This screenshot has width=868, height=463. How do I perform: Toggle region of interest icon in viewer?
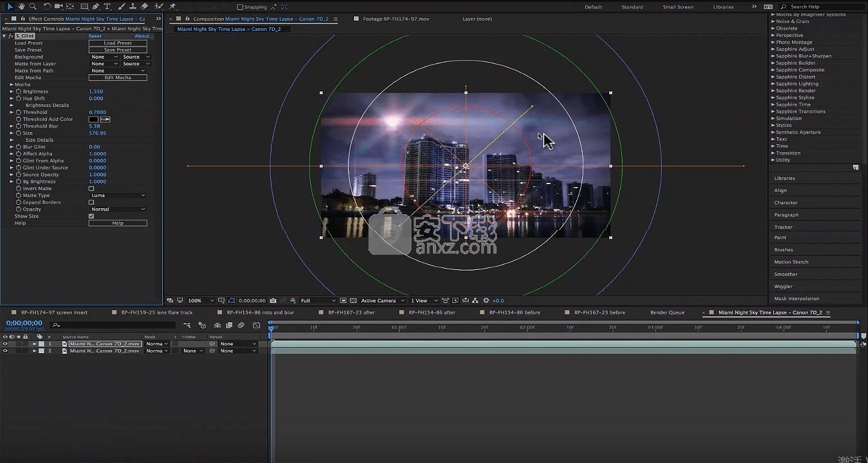coord(343,301)
